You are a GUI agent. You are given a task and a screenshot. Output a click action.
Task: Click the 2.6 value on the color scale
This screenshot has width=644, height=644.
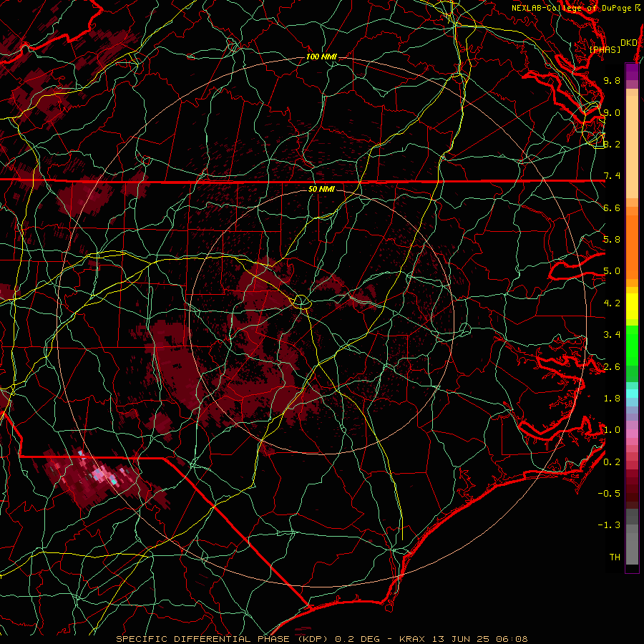(612, 367)
